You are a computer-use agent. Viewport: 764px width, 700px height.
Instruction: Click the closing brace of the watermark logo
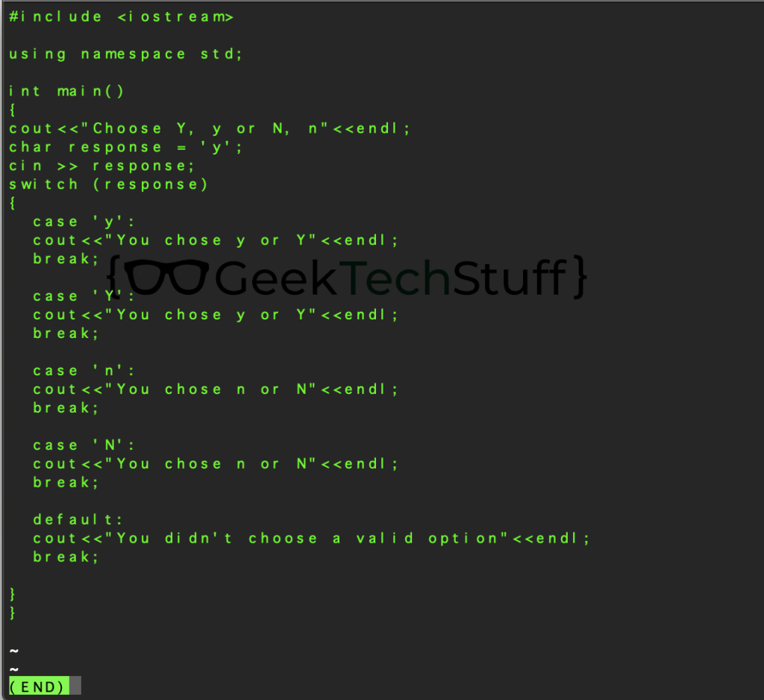pos(579,278)
